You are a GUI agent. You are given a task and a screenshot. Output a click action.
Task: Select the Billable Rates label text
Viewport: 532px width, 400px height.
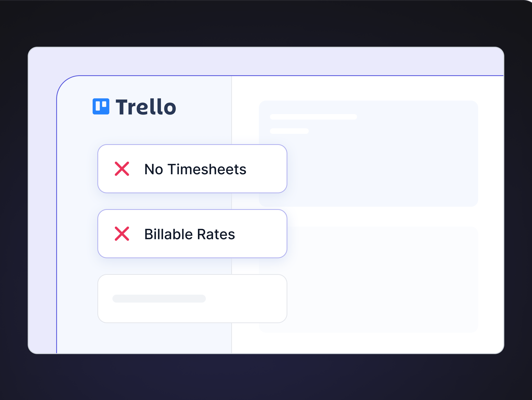pyautogui.click(x=189, y=234)
